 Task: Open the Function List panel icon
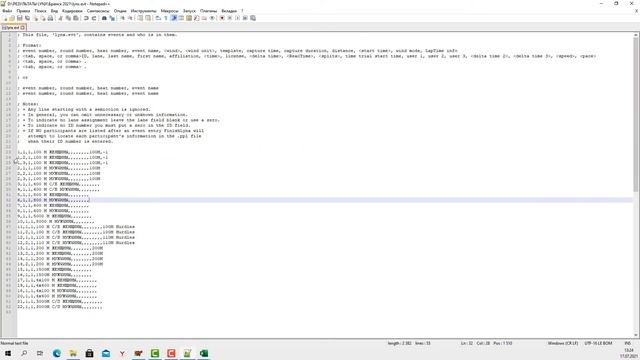pyautogui.click(x=197, y=18)
